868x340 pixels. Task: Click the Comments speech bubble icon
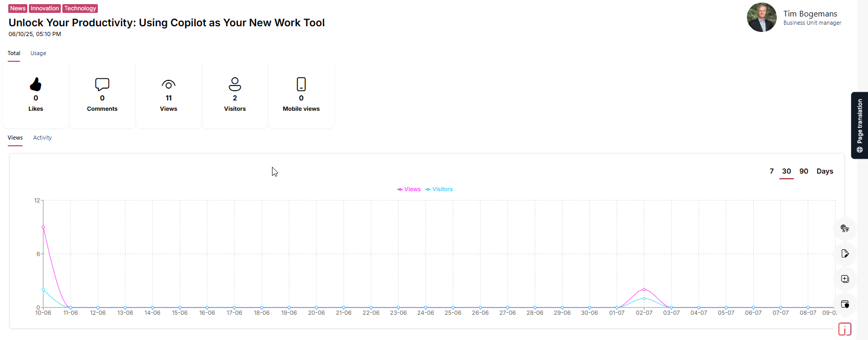[x=102, y=84]
